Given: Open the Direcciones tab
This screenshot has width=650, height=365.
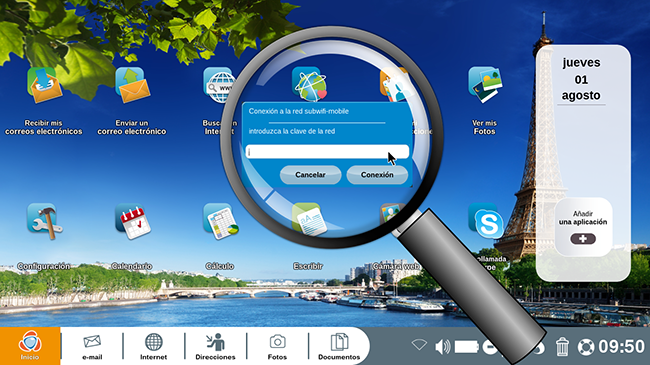Looking at the screenshot, I should 215,347.
